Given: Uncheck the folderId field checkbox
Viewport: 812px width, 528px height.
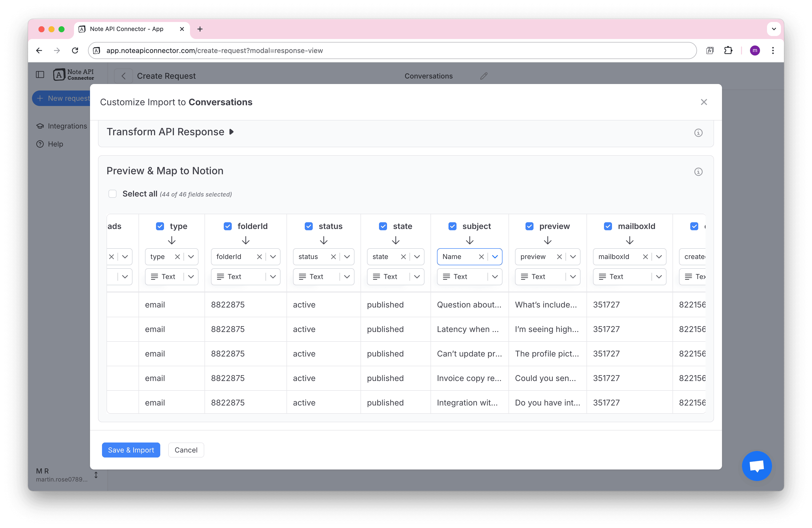Looking at the screenshot, I should 227,226.
